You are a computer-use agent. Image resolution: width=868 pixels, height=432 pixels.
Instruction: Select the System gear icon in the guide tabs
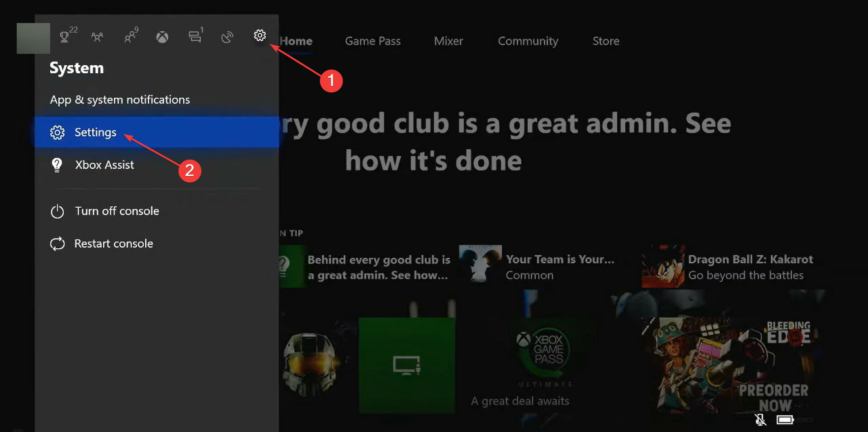(x=260, y=35)
